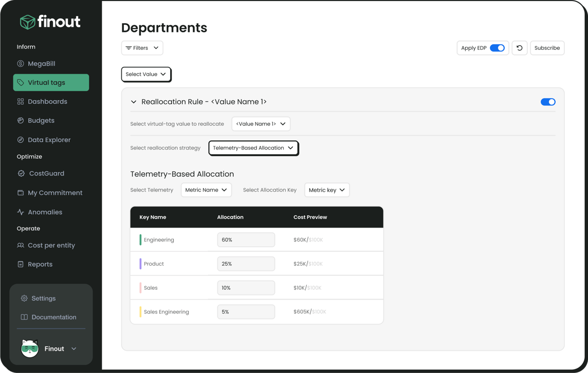This screenshot has width=588, height=373.
Task: Click the Cost per entity people icon
Action: (21, 246)
